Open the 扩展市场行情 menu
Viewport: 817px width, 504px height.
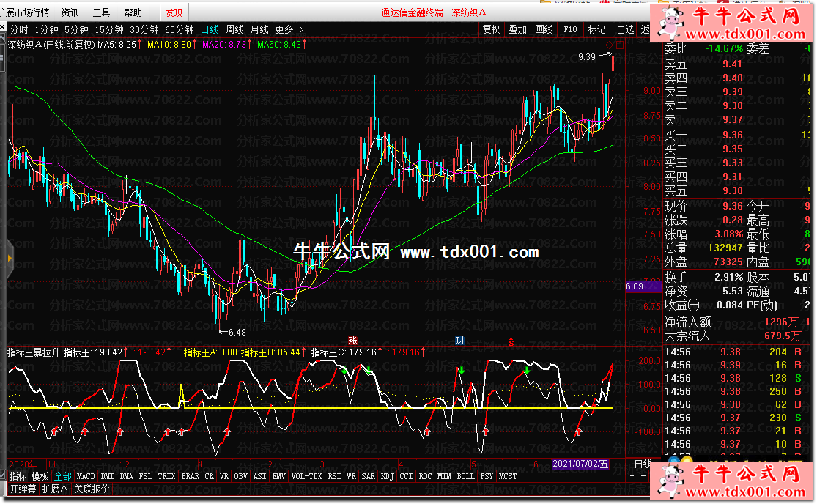coord(24,12)
